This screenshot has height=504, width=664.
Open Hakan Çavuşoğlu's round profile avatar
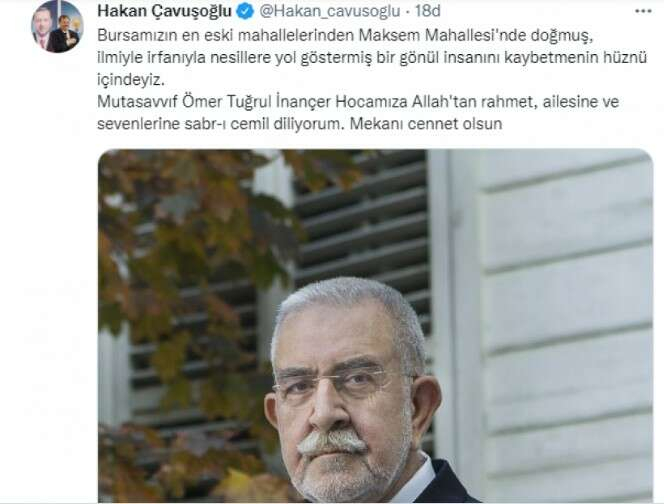(x=57, y=26)
